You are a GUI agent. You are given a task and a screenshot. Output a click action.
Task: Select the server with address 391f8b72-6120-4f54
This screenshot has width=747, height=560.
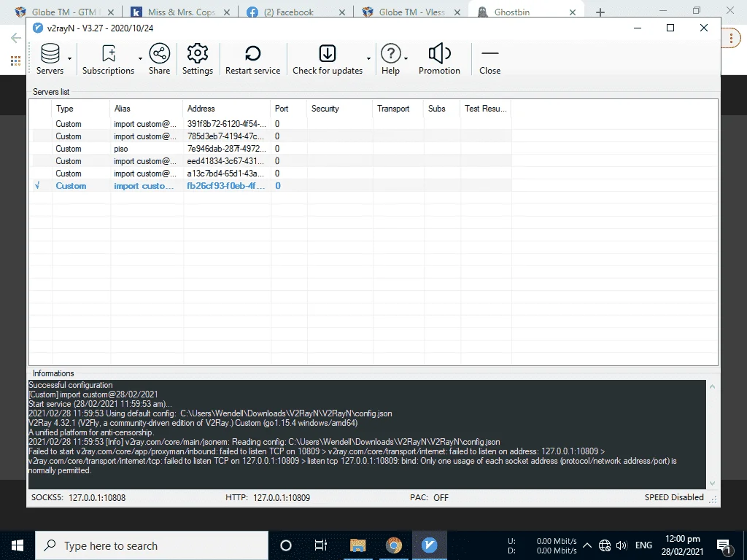coord(271,124)
